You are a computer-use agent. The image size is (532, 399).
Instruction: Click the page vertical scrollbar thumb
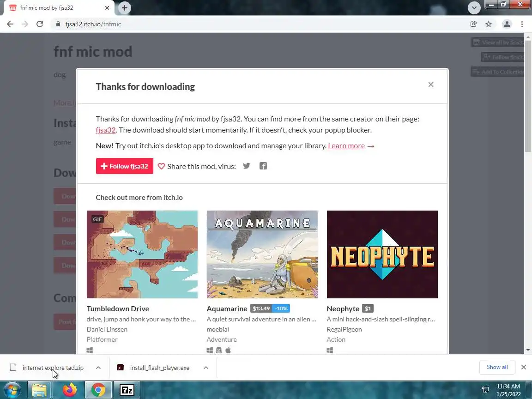point(528,97)
